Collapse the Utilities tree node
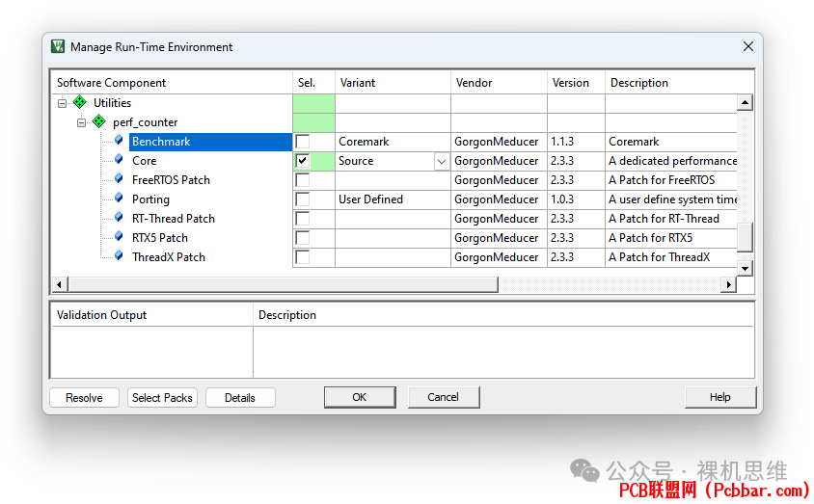 tap(63, 103)
